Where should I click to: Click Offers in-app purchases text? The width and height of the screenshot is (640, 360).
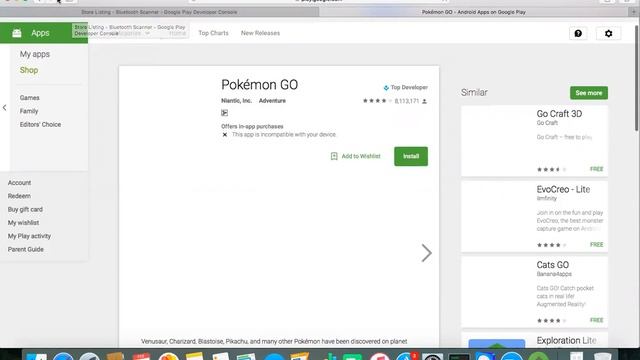point(252,127)
